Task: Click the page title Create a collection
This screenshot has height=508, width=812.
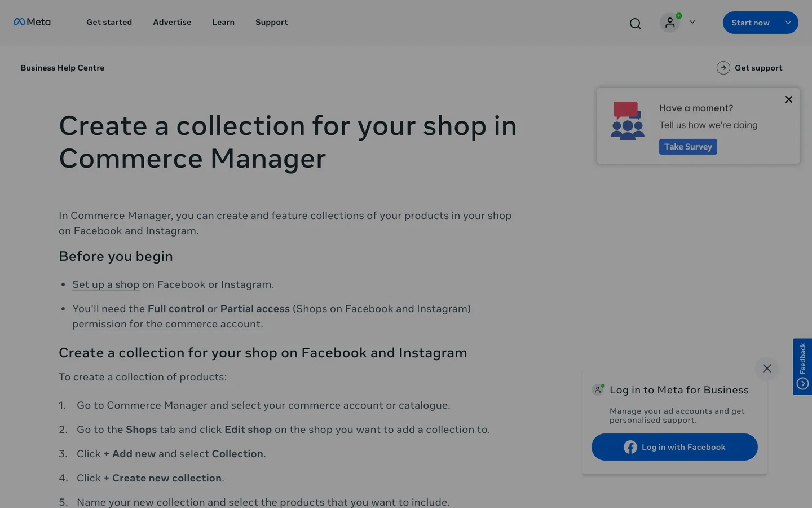Action: (x=288, y=142)
